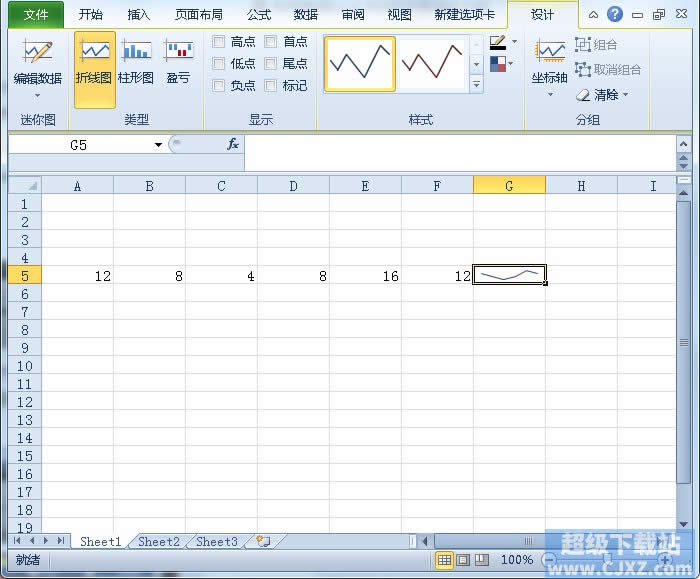The width and height of the screenshot is (700, 579).
Task: Go to first sheet navigation arrow
Action: pyautogui.click(x=17, y=541)
